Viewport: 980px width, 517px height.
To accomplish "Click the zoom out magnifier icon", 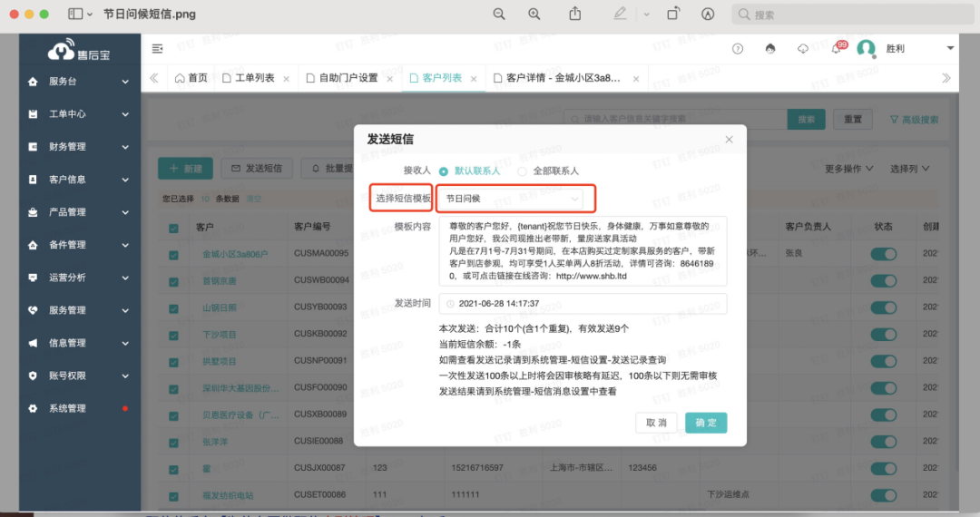I will pos(499,15).
